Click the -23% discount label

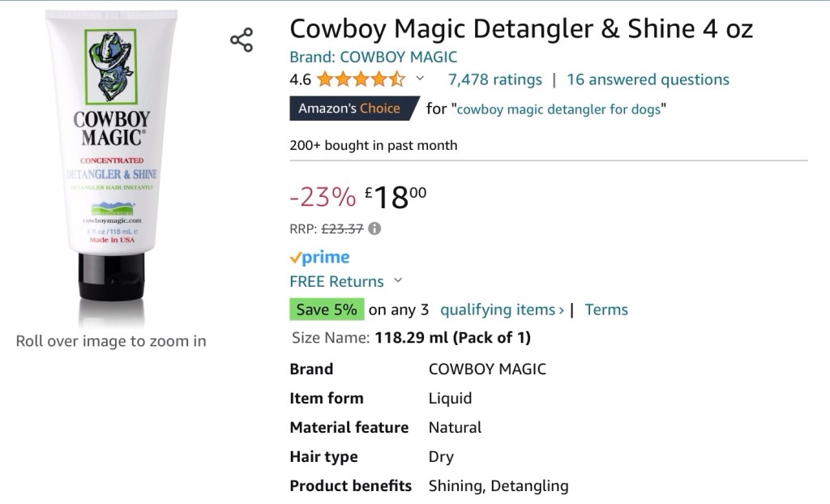point(323,197)
